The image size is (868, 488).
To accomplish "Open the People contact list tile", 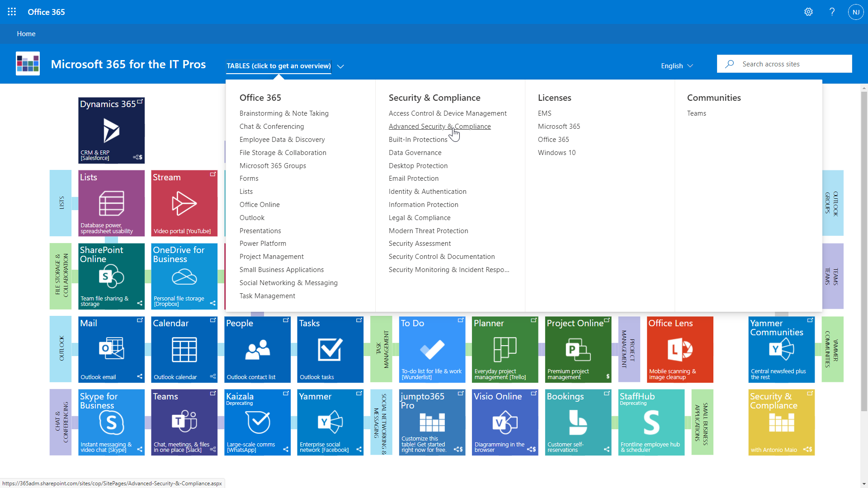I will (x=257, y=350).
